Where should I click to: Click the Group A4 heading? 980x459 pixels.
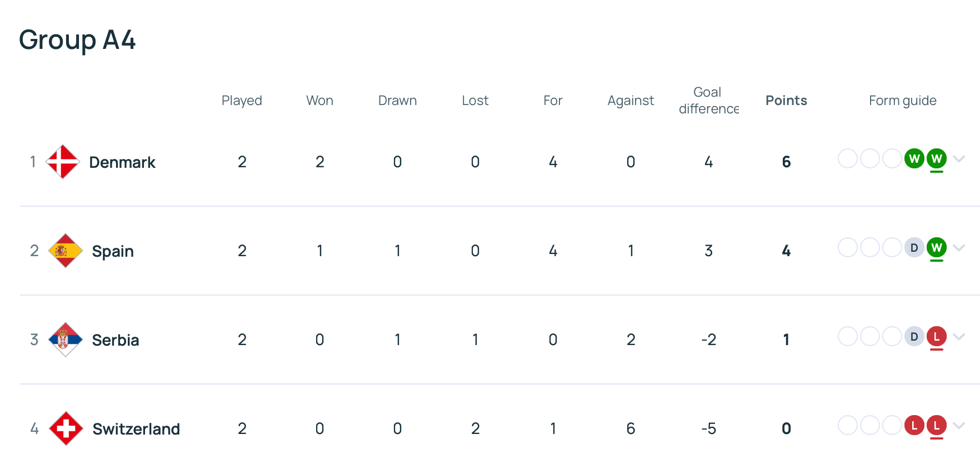tap(77, 40)
